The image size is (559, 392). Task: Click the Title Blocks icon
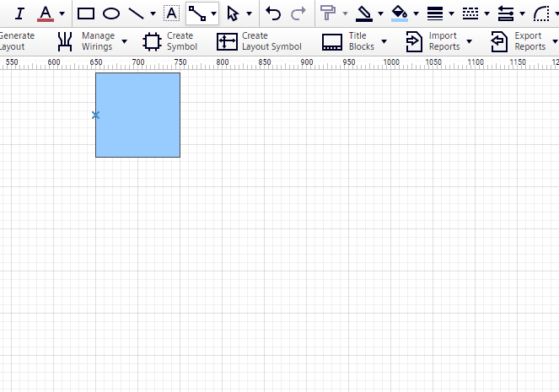(332, 41)
